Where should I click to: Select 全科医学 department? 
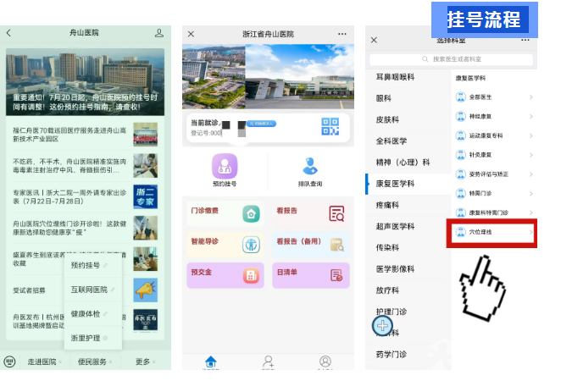pos(408,141)
